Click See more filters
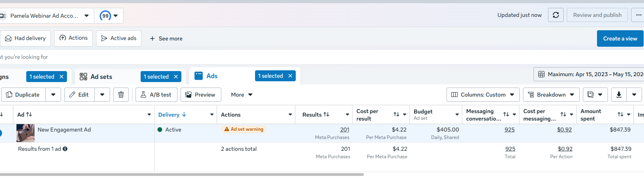This screenshot has height=192, width=644. click(166, 38)
